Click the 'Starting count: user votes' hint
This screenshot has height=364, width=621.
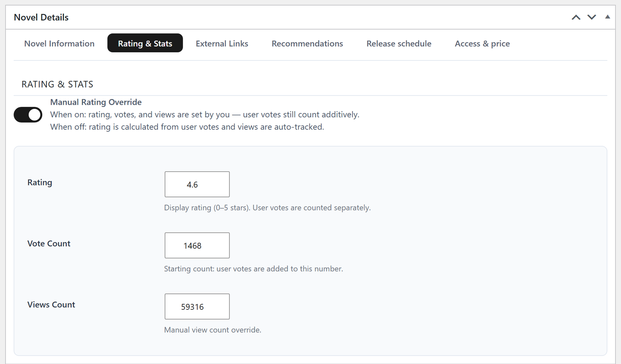click(x=253, y=269)
